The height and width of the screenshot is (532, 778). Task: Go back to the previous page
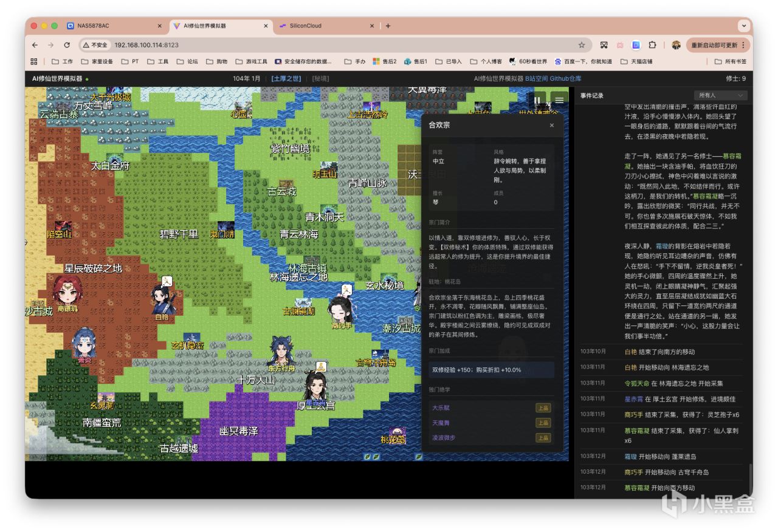point(35,45)
